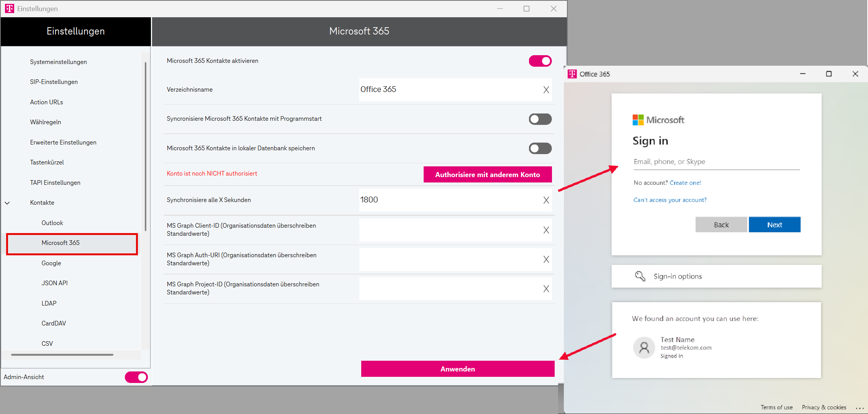Click the Sign-in options key icon
The image size is (868, 414).
[640, 276]
